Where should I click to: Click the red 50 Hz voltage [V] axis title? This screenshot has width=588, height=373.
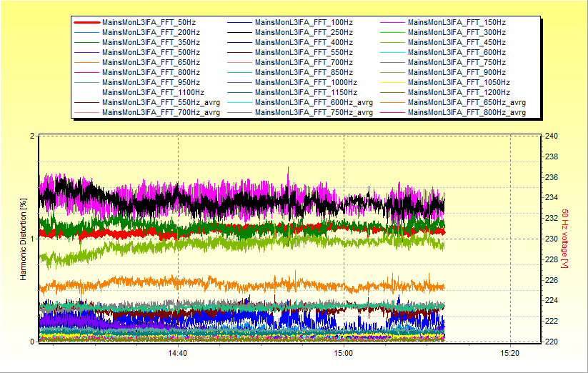tap(564, 239)
